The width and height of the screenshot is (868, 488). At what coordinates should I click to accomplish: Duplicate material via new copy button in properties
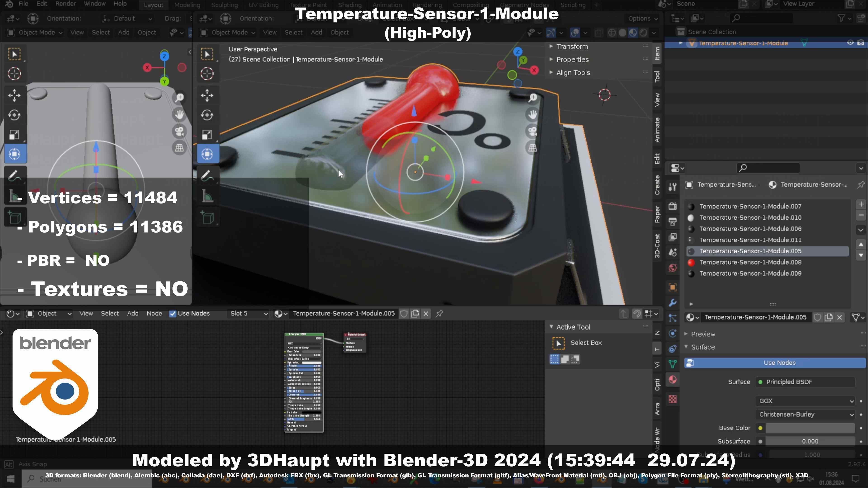pyautogui.click(x=828, y=318)
